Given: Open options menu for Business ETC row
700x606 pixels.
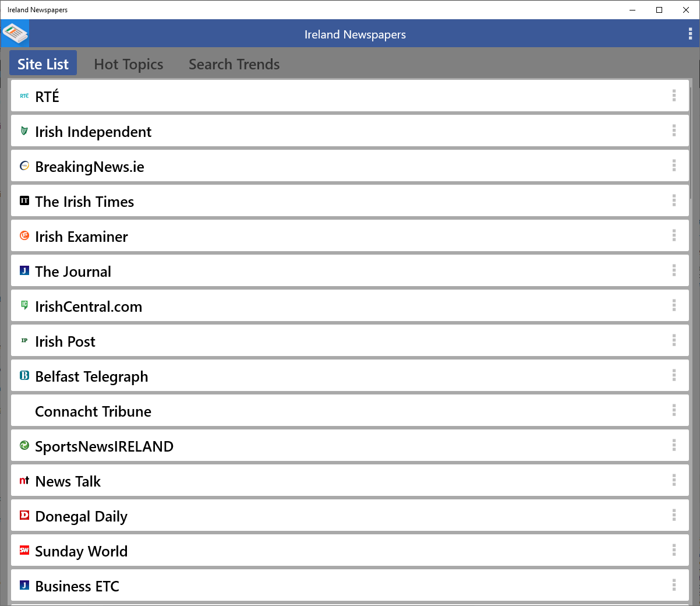Looking at the screenshot, I should coord(674,585).
